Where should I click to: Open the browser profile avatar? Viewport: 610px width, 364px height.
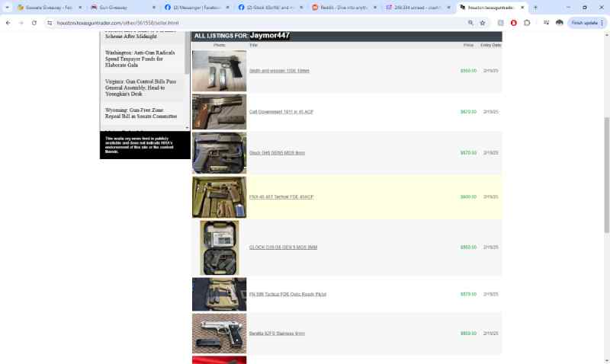click(x=560, y=23)
